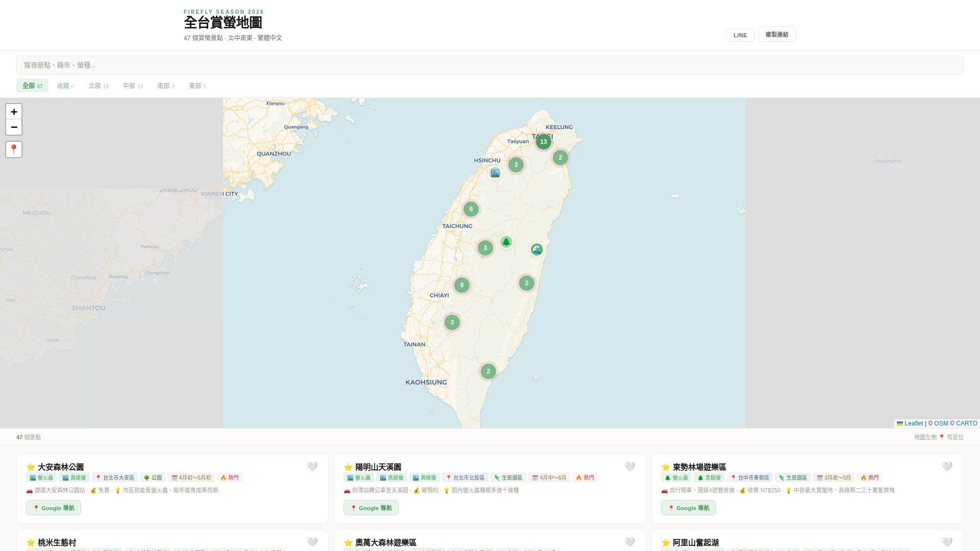Image resolution: width=980 pixels, height=551 pixels.
Task: Click the 4月初～5月初 season tag
Action: pos(191,478)
